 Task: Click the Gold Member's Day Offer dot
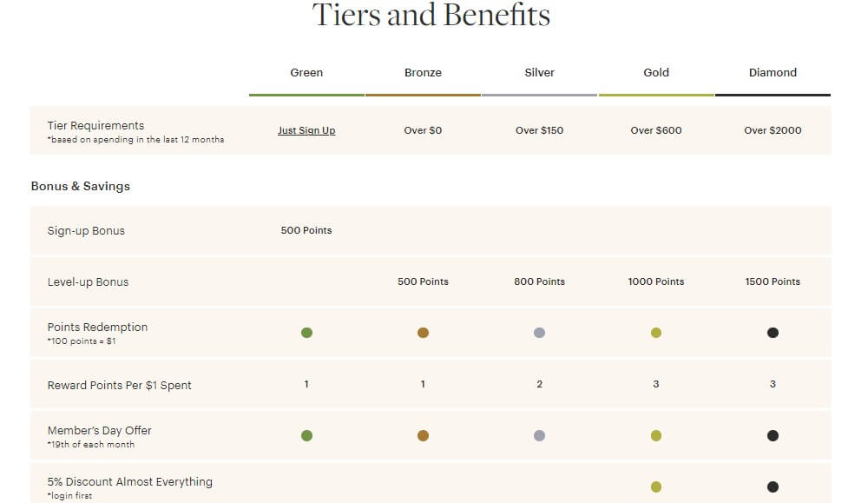click(x=656, y=435)
